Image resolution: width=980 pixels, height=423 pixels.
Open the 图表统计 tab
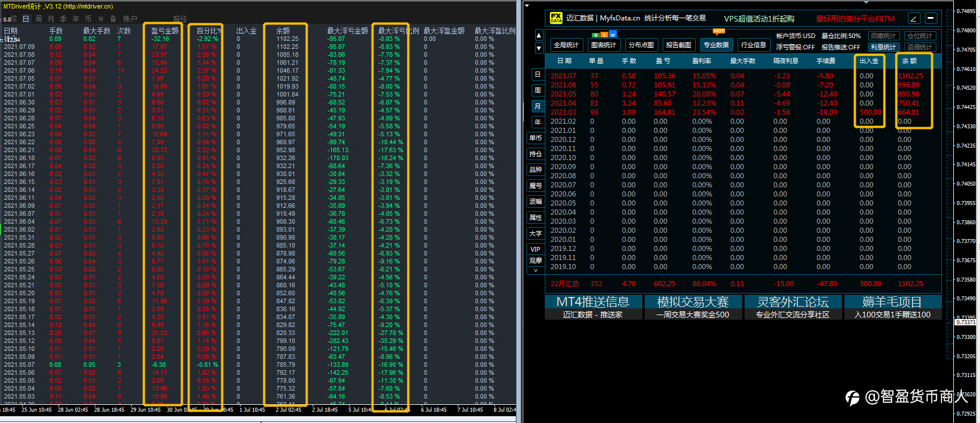(604, 45)
